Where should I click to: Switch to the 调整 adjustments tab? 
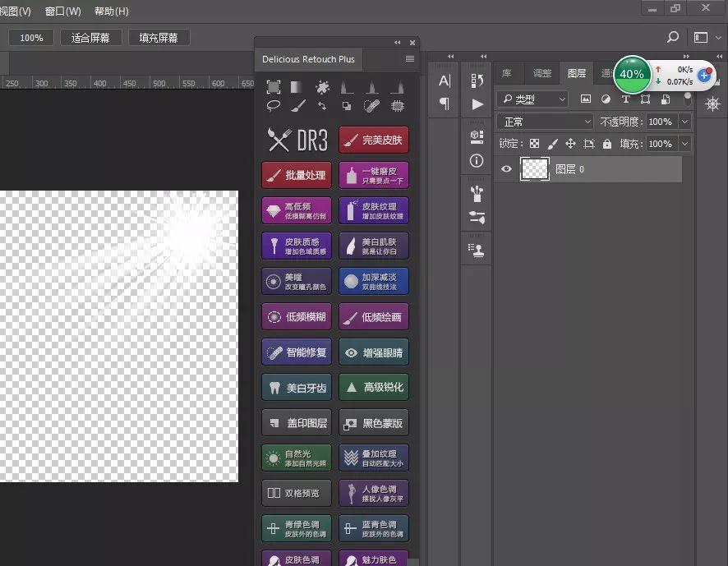(542, 73)
